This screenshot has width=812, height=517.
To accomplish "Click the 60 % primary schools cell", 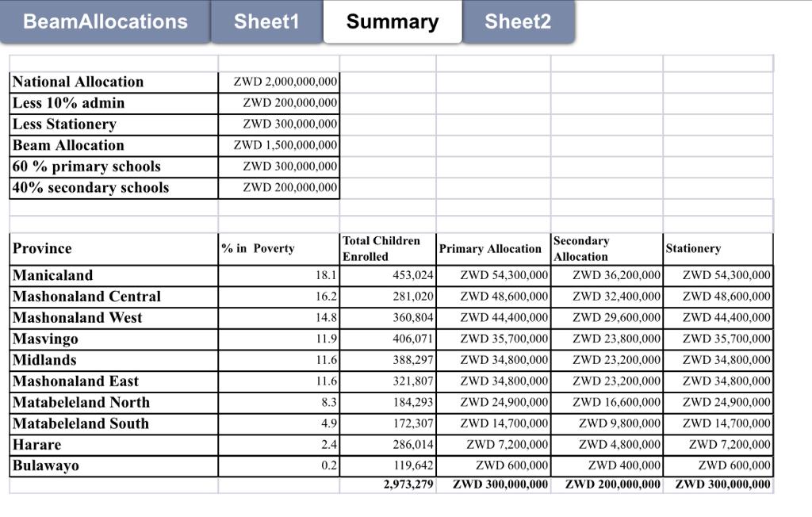I will tap(114, 167).
